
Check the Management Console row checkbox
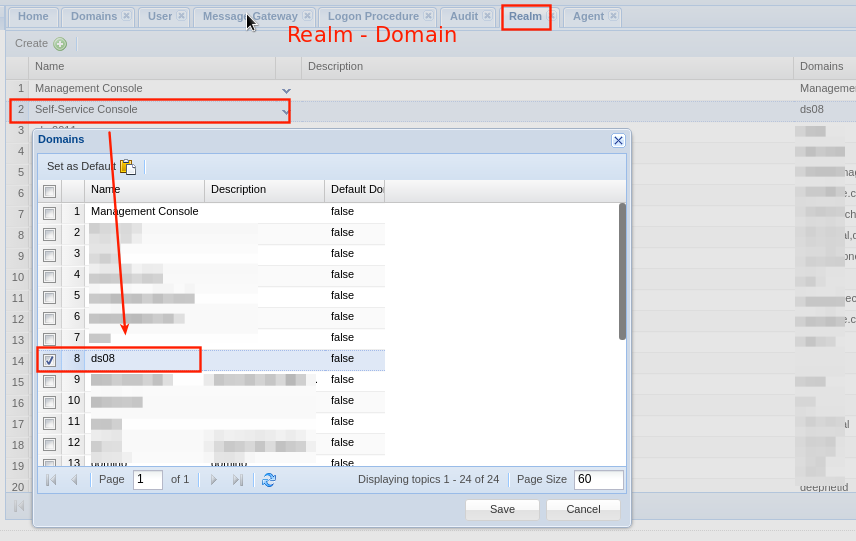pyautogui.click(x=49, y=213)
